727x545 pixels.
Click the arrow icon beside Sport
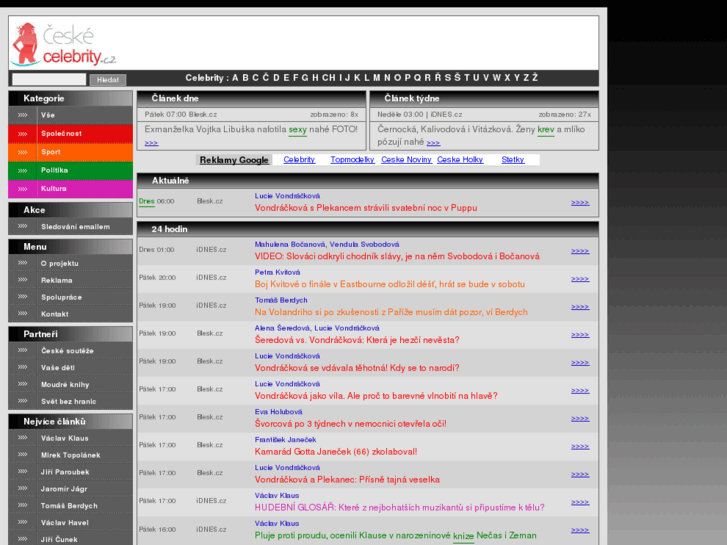click(22, 152)
